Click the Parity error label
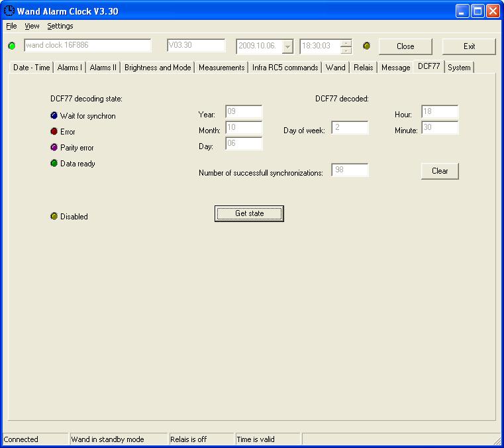This screenshot has width=504, height=448. (77, 148)
